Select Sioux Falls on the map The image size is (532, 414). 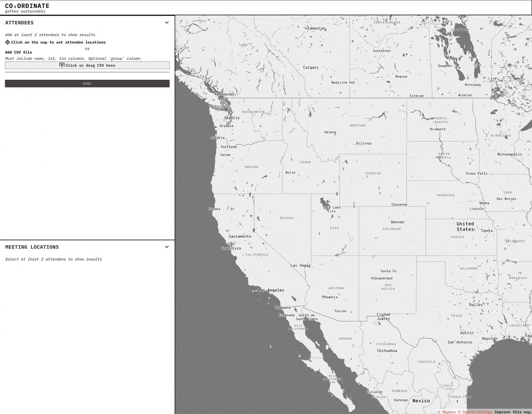477,173
